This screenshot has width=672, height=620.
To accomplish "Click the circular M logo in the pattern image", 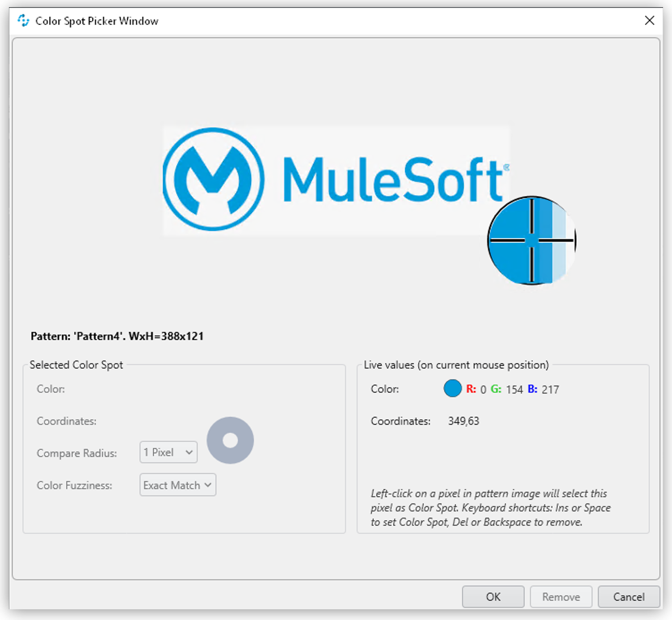I will click(213, 179).
